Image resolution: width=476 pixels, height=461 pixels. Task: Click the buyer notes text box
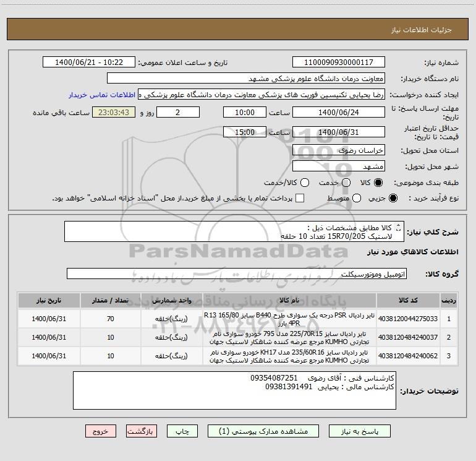click(x=234, y=390)
